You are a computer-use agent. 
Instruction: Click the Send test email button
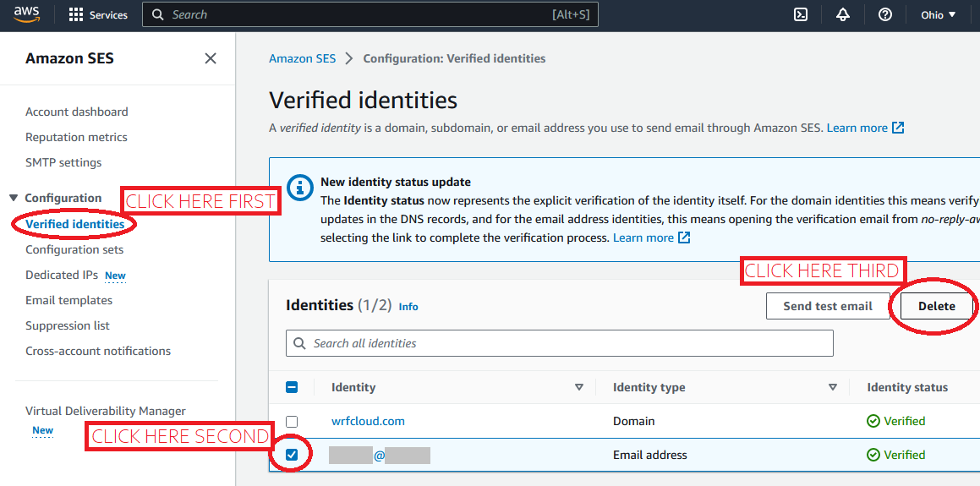tap(828, 306)
